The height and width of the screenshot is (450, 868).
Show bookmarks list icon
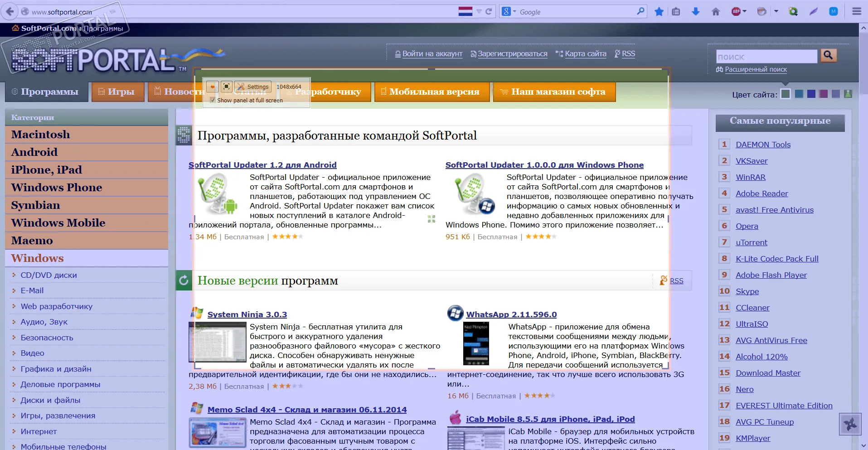click(676, 12)
